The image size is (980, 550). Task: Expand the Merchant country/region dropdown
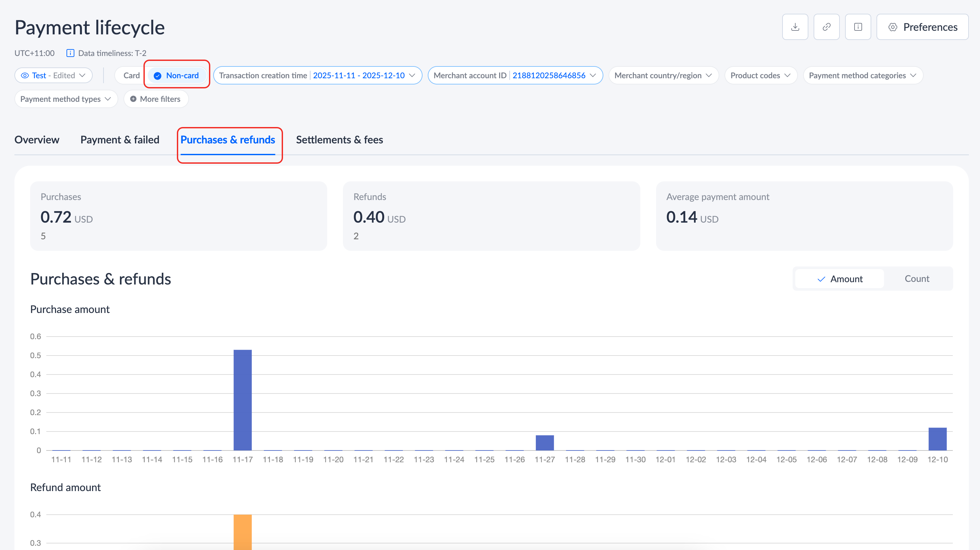pos(663,76)
